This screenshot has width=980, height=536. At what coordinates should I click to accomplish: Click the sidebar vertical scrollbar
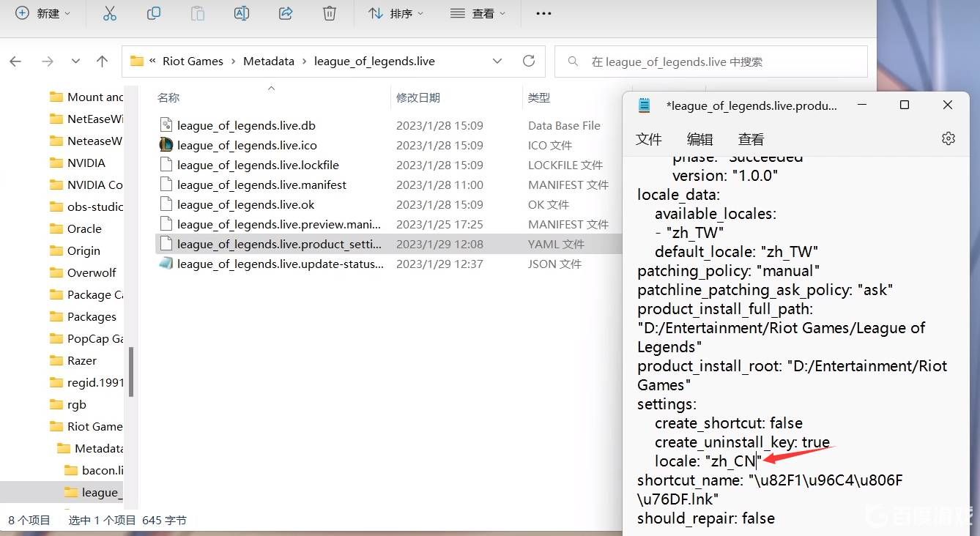click(x=132, y=371)
